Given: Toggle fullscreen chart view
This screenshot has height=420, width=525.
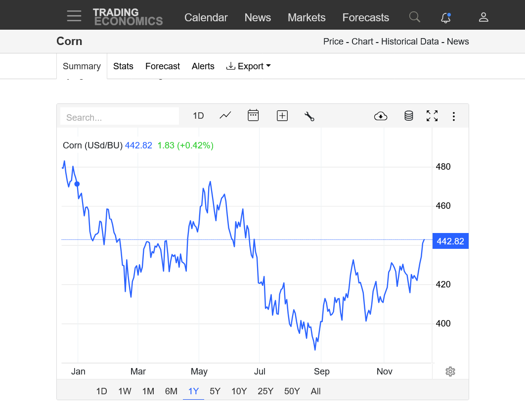Looking at the screenshot, I should [x=432, y=116].
